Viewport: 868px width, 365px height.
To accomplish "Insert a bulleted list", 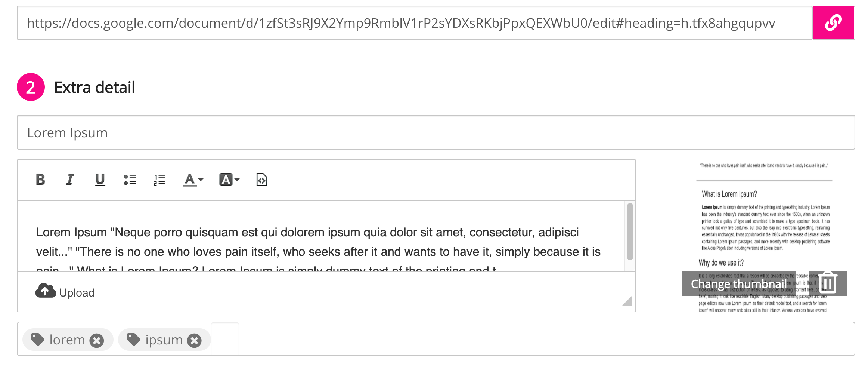I will [130, 180].
